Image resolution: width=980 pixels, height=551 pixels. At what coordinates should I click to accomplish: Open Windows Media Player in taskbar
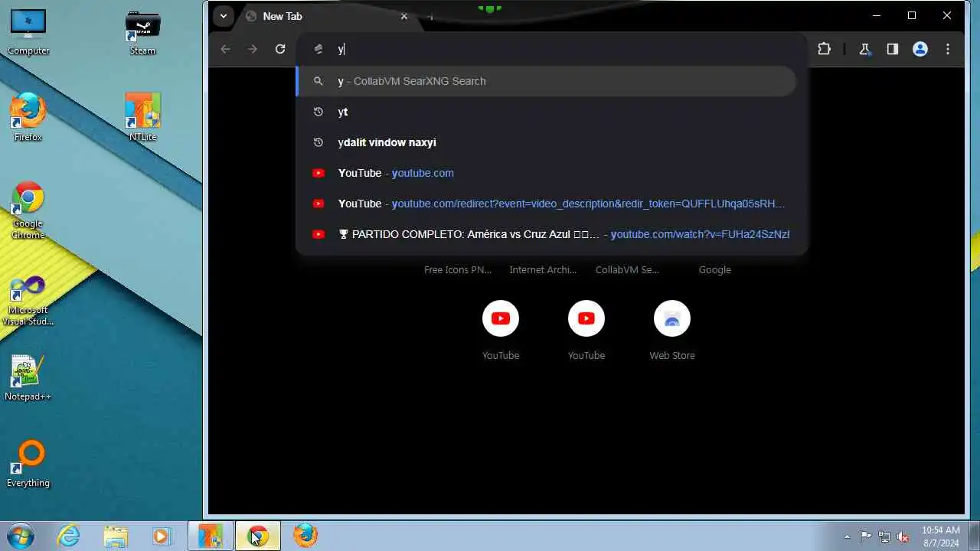click(x=162, y=536)
